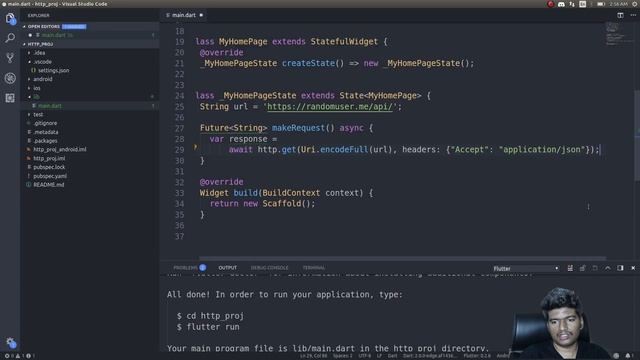Click the editor horizontal scrollbar

coord(402,258)
